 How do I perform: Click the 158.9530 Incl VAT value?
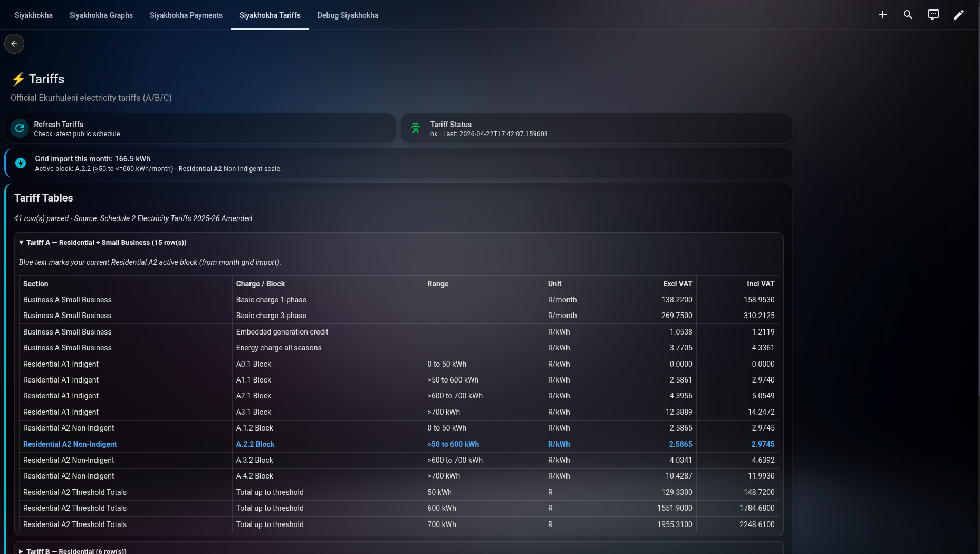[x=759, y=300]
